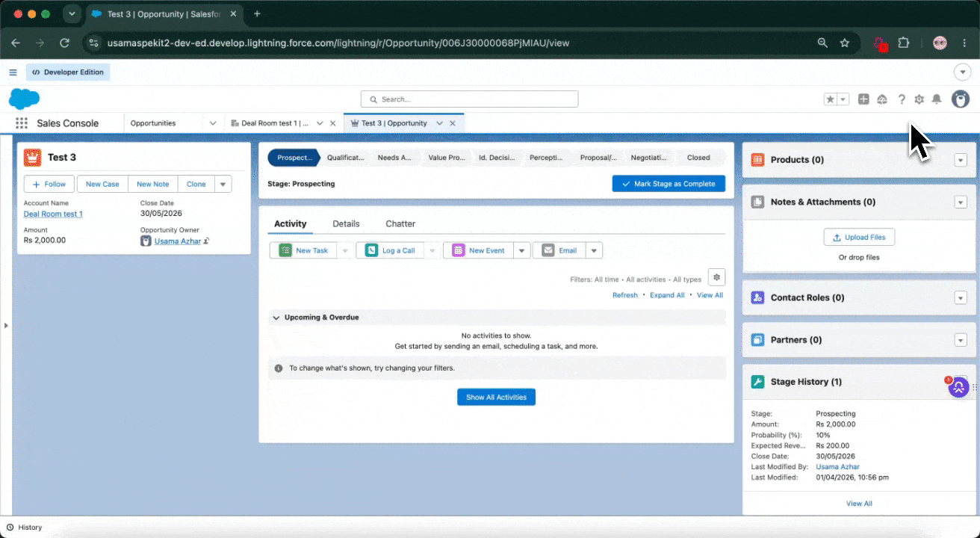Open the Salesforce Help question mark
This screenshot has width=980, height=538.
pyautogui.click(x=902, y=99)
